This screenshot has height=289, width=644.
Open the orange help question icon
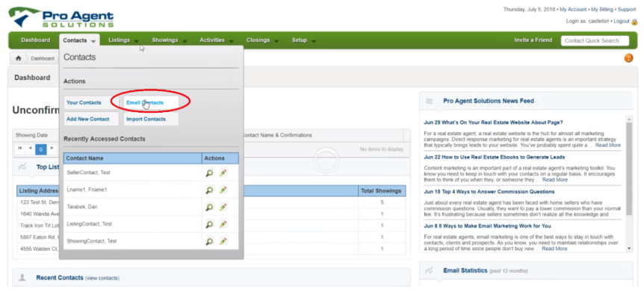[x=628, y=58]
